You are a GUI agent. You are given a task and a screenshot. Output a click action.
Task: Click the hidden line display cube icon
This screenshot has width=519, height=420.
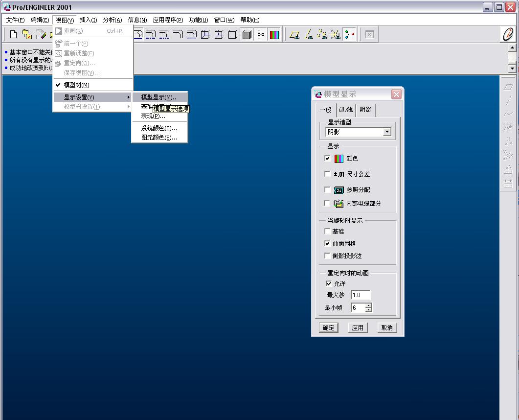[x=219, y=34]
